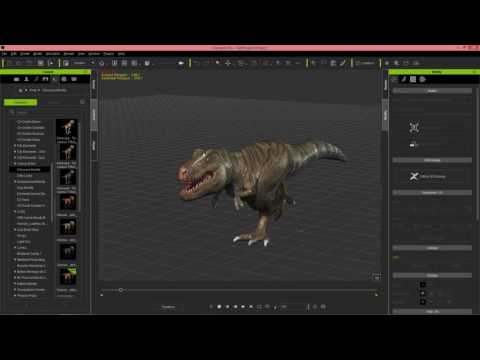Collapse the section header above the X button
This screenshot has height=360, width=480.
click(x=432, y=160)
